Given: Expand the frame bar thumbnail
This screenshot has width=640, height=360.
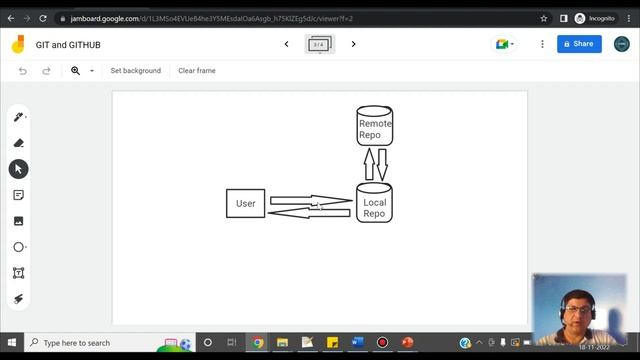Looking at the screenshot, I should pyautogui.click(x=320, y=44).
